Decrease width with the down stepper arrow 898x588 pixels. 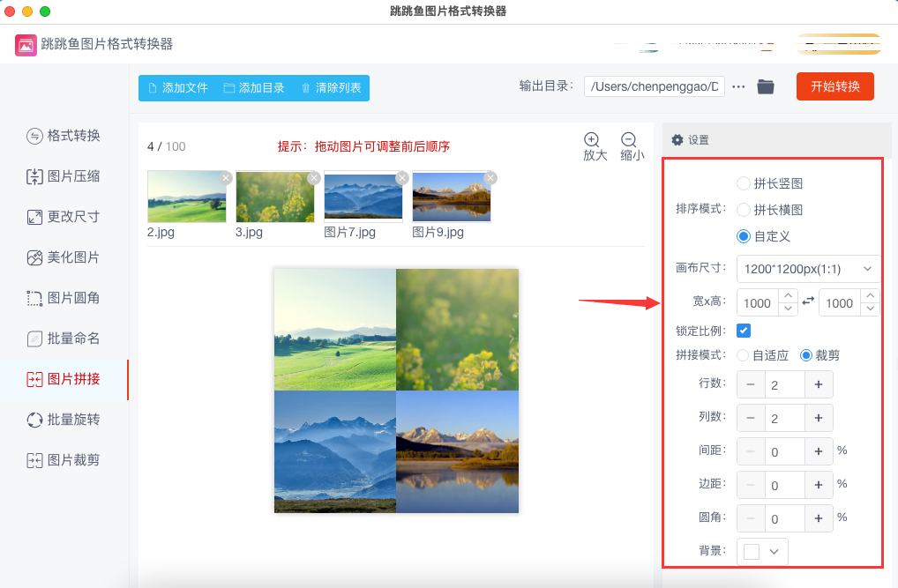(788, 309)
